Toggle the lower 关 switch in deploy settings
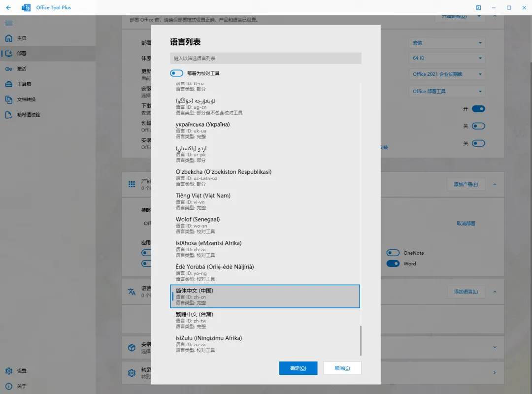532x394 pixels. 478,143
